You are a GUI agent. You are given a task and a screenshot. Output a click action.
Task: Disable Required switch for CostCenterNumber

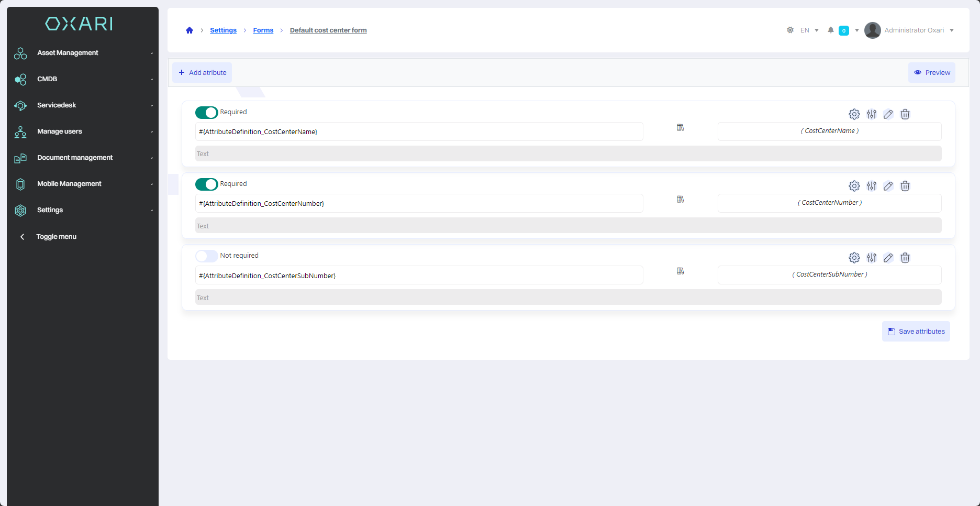tap(206, 184)
